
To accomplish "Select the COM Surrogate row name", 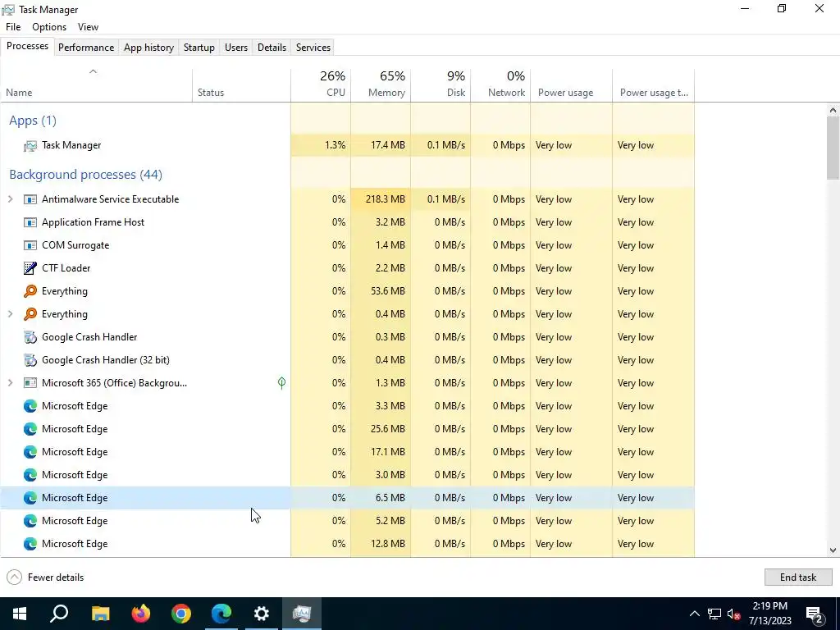I will 75,245.
